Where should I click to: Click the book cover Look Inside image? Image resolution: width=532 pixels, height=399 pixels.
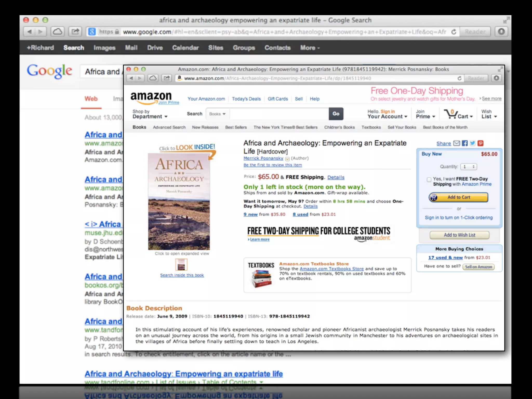point(179,201)
